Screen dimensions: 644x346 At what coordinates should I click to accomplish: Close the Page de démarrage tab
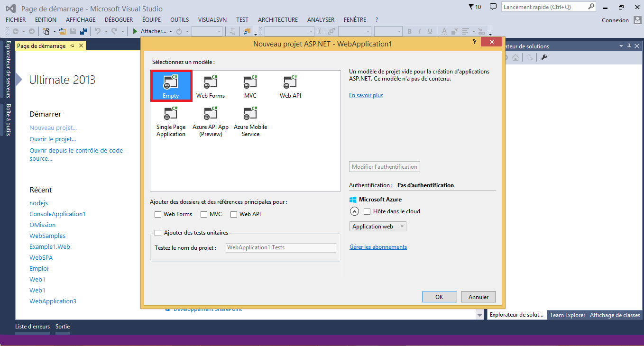tap(81, 46)
